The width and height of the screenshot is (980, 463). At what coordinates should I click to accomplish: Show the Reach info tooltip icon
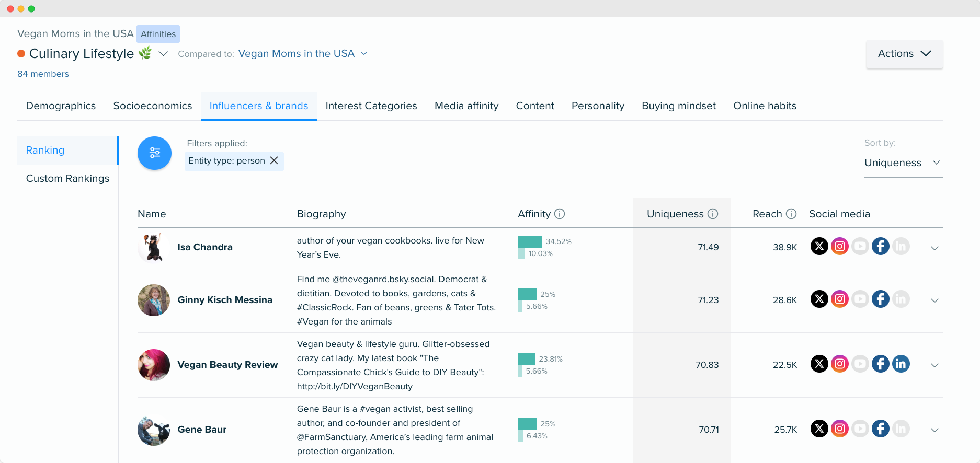(791, 214)
